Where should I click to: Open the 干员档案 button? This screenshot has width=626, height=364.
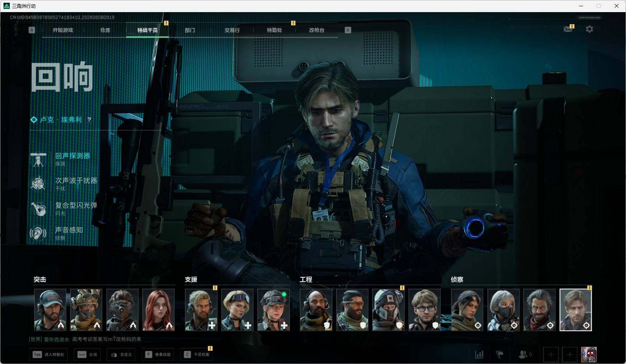(x=197, y=355)
